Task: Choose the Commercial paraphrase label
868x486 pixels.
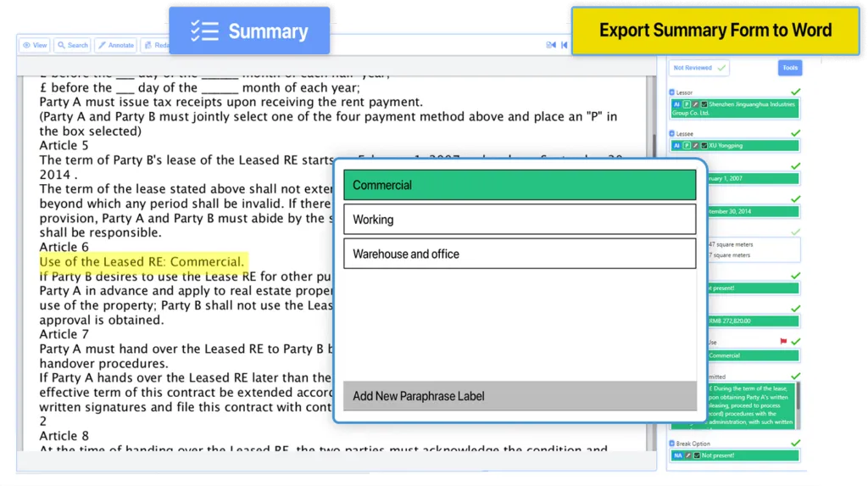Action: (x=520, y=185)
